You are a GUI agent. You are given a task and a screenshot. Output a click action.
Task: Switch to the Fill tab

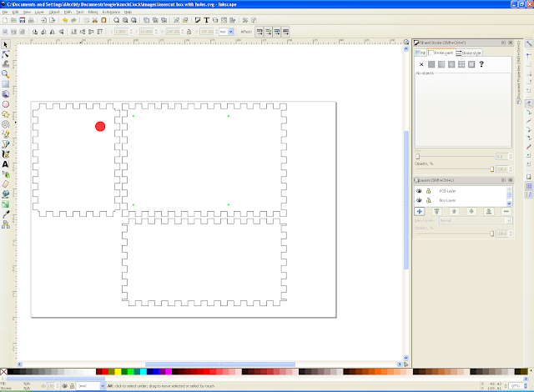pos(421,53)
